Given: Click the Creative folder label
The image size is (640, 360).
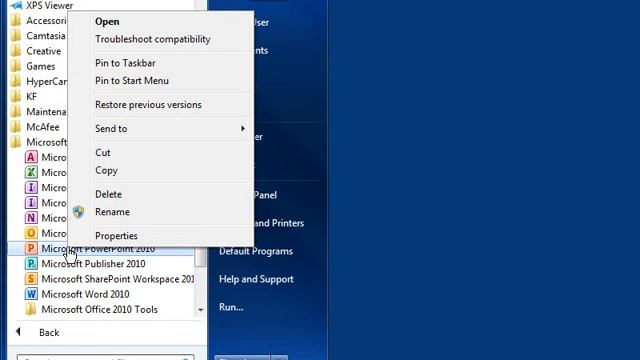Looking at the screenshot, I should click(43, 51).
